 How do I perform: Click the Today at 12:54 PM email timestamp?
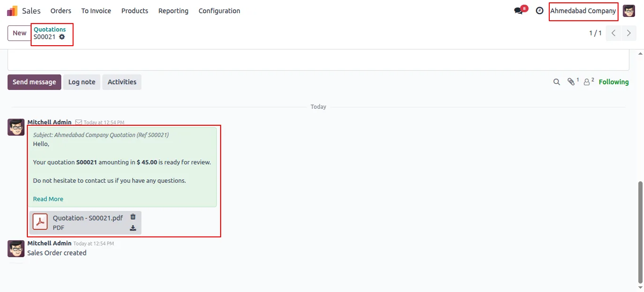pos(104,122)
